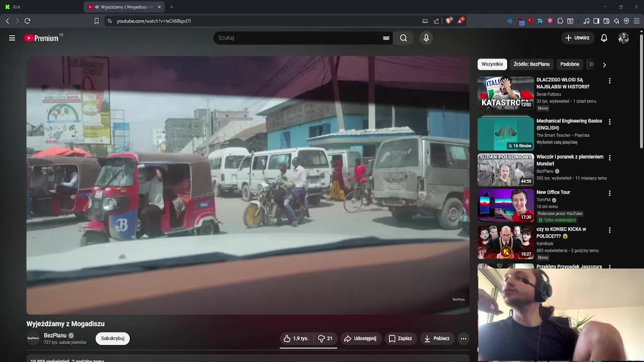The width and height of the screenshot is (644, 362).
Task: Click The Smart Teacher · Playlista text
Action: pyautogui.click(x=563, y=135)
